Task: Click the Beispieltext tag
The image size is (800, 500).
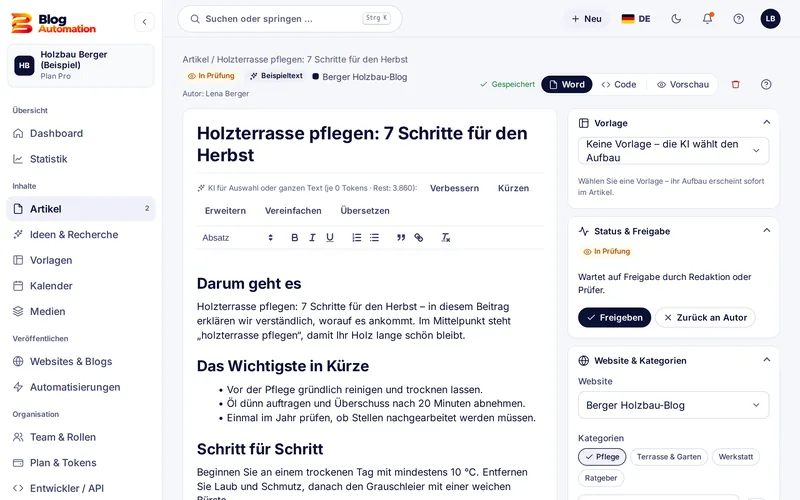Action: tap(277, 76)
